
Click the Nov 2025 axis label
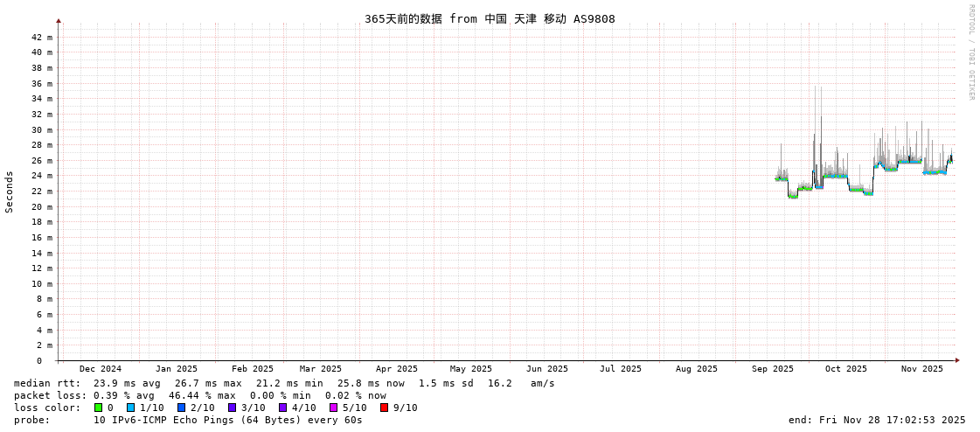(922, 369)
